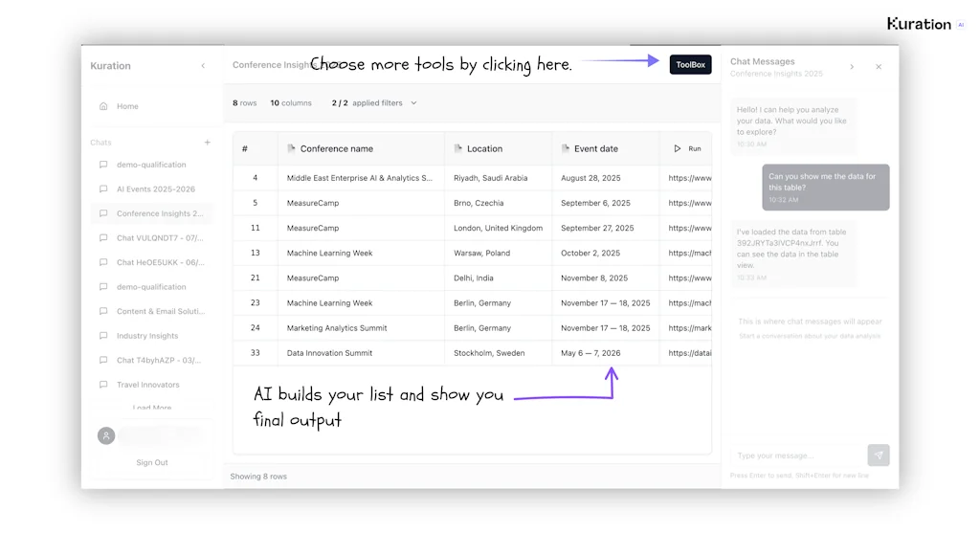Open AI Events 2025-2026 chat
Screen dimensions: 980x533
pos(152,189)
